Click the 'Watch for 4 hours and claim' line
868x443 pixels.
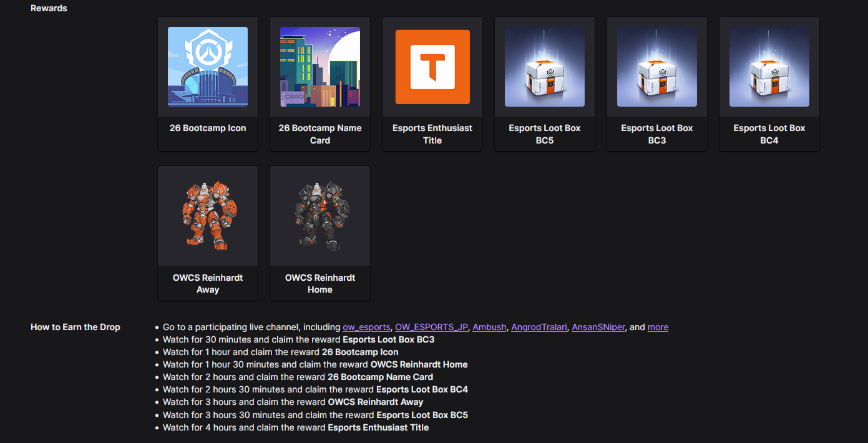(x=296, y=427)
